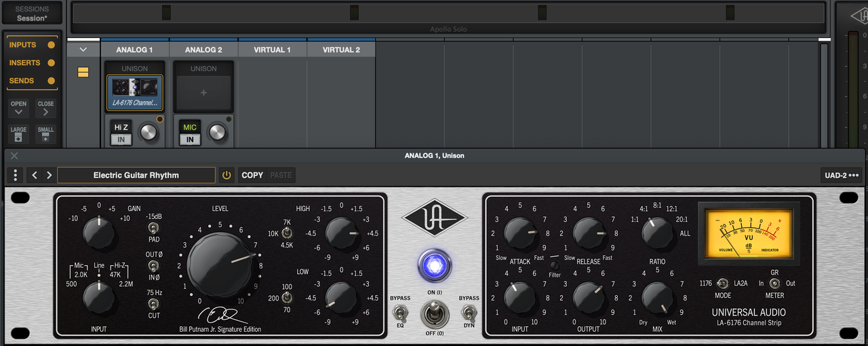
Task: Flip the LOW frequency 100/200/70 switch
Action: coord(288,298)
